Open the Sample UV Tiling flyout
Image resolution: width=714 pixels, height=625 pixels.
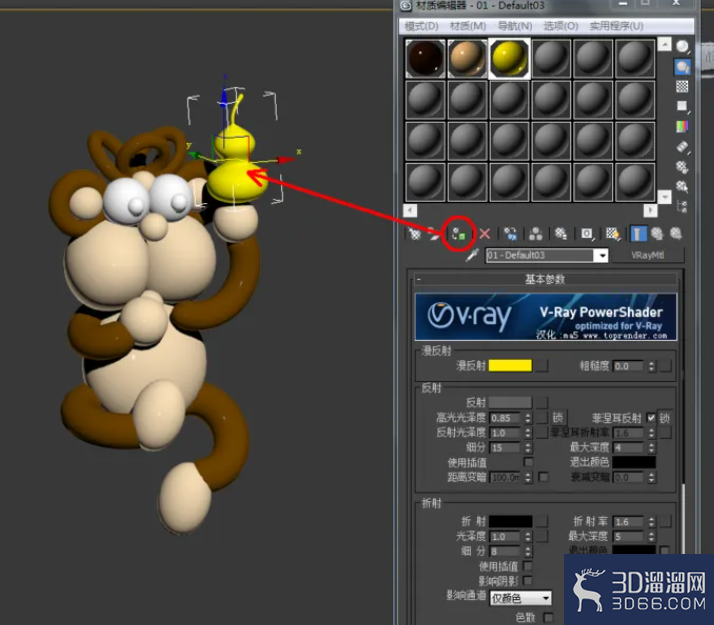click(x=682, y=107)
